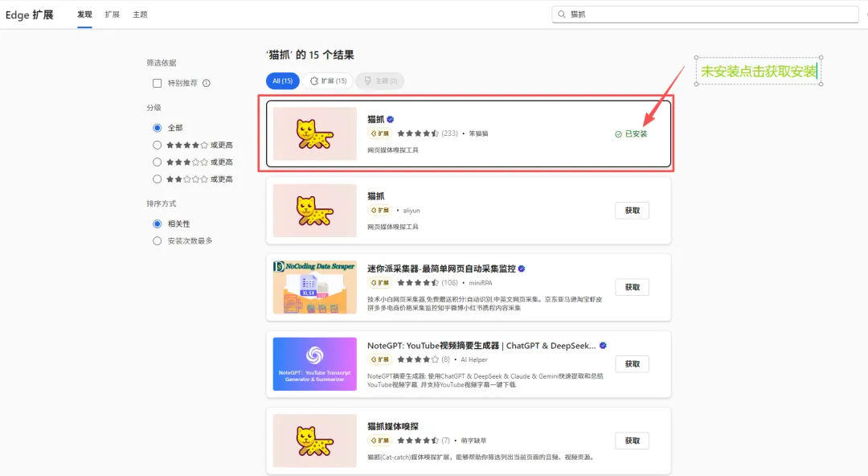Click verified badge next to 迷你派采集器 title

(522, 269)
